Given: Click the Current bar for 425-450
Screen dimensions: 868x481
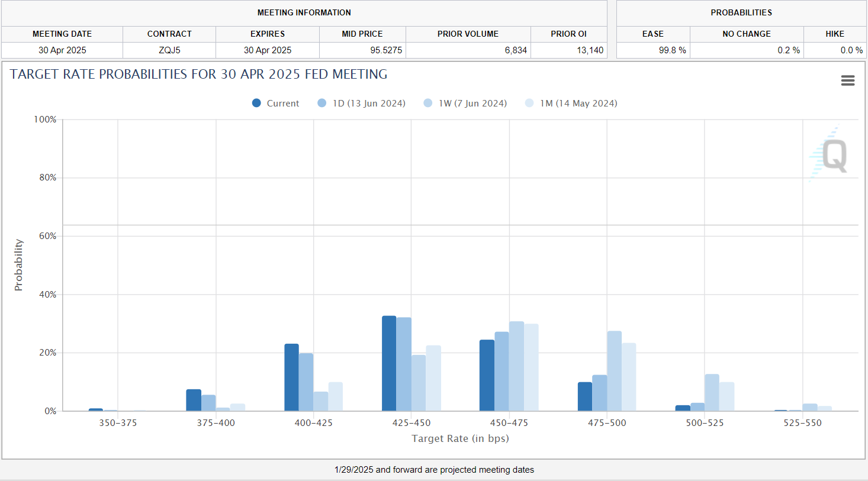Looking at the screenshot, I should pyautogui.click(x=389, y=363).
